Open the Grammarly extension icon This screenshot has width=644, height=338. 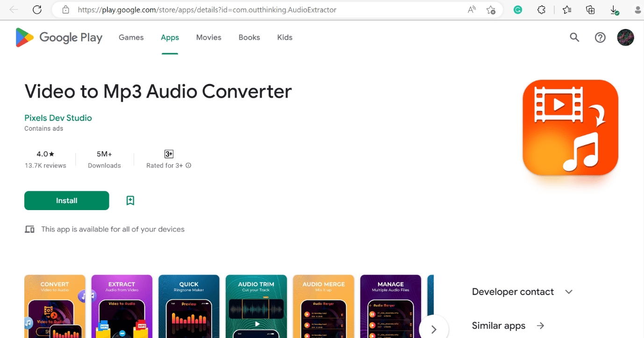point(518,10)
